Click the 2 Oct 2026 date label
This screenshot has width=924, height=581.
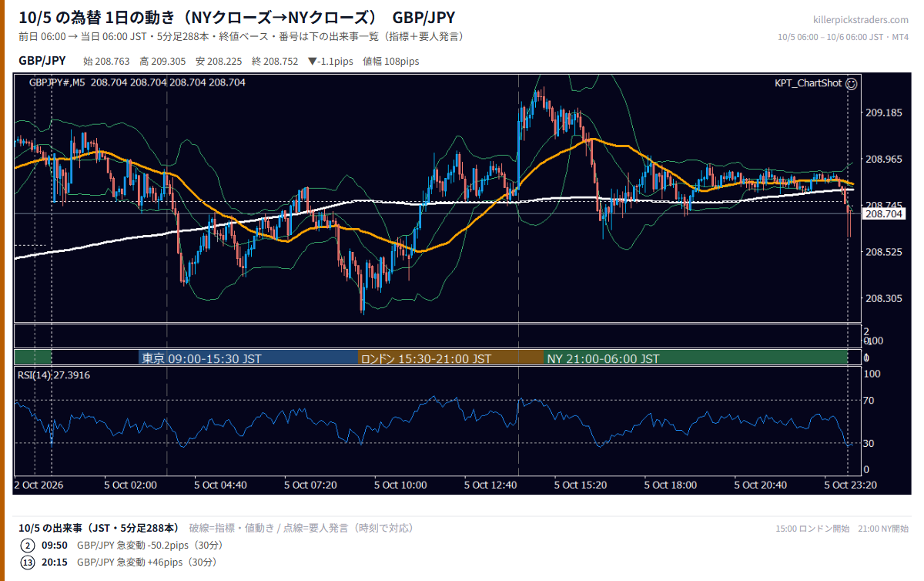(x=38, y=485)
